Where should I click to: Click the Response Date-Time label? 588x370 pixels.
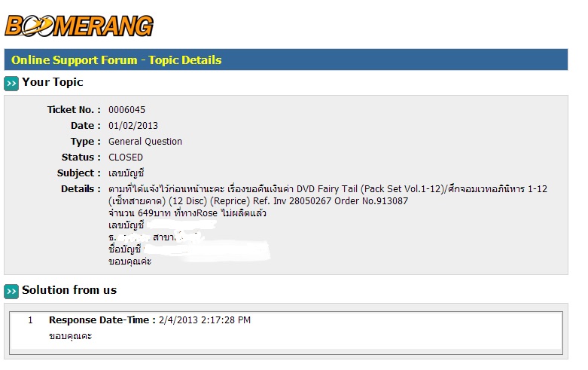click(x=102, y=320)
